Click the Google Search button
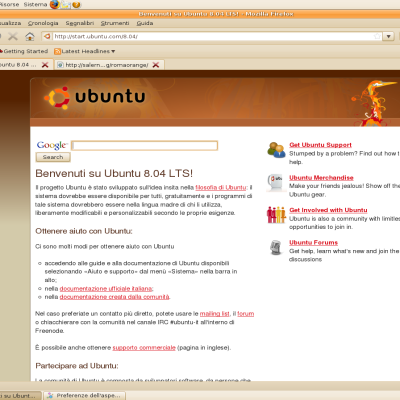 pyautogui.click(x=53, y=157)
